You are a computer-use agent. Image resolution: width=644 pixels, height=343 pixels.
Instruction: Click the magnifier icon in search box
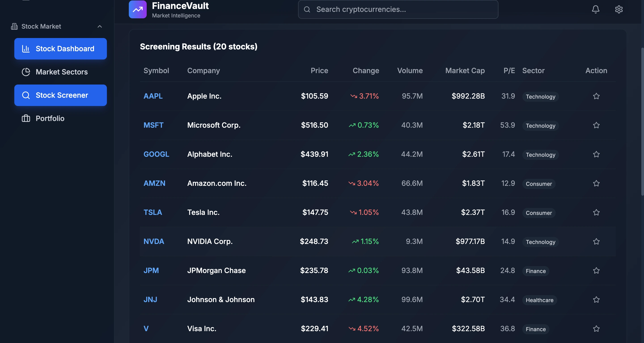click(307, 9)
